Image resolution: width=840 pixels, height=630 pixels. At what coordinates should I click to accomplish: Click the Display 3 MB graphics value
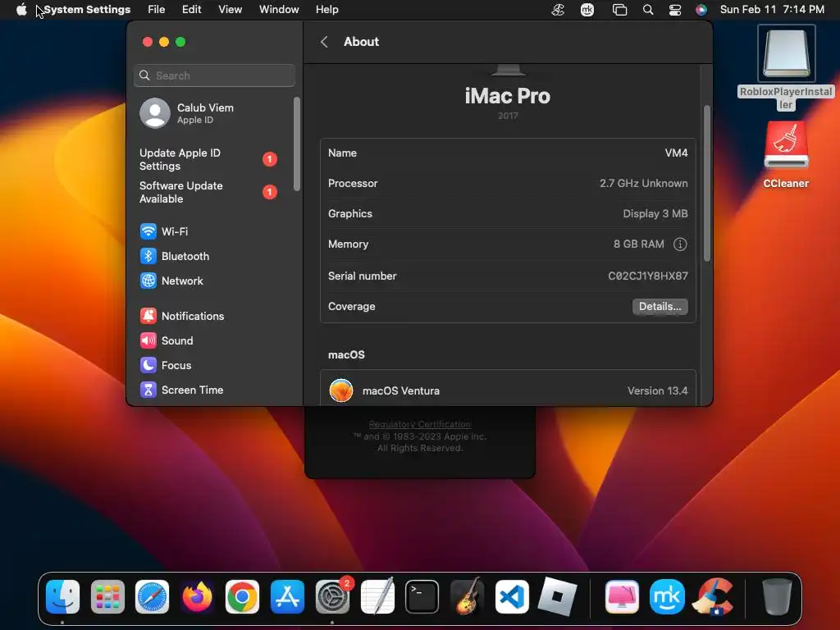pyautogui.click(x=655, y=213)
